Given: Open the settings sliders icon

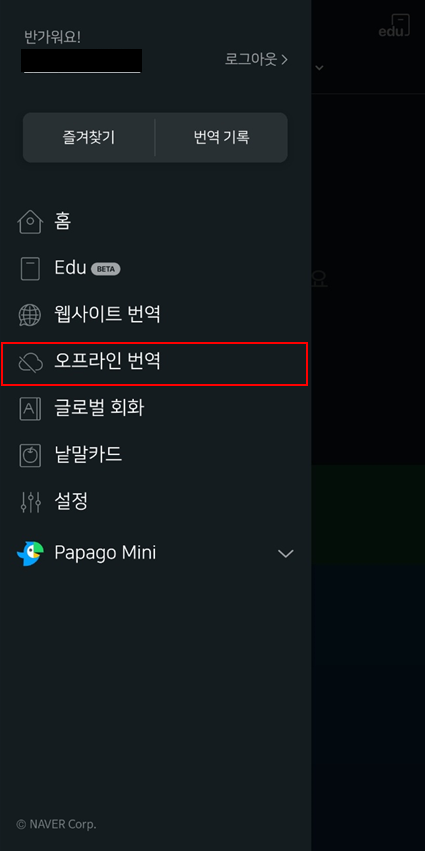Looking at the screenshot, I should pyautogui.click(x=30, y=502).
